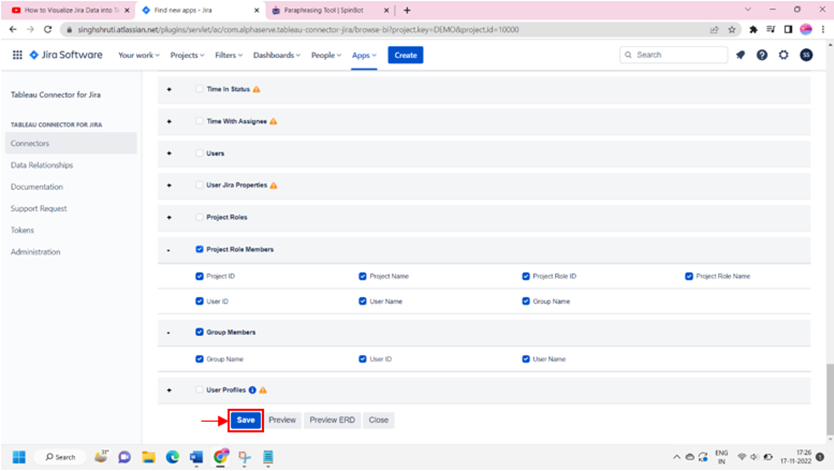Uncheck the Project ID field checkbox
834x471 pixels.
point(199,276)
